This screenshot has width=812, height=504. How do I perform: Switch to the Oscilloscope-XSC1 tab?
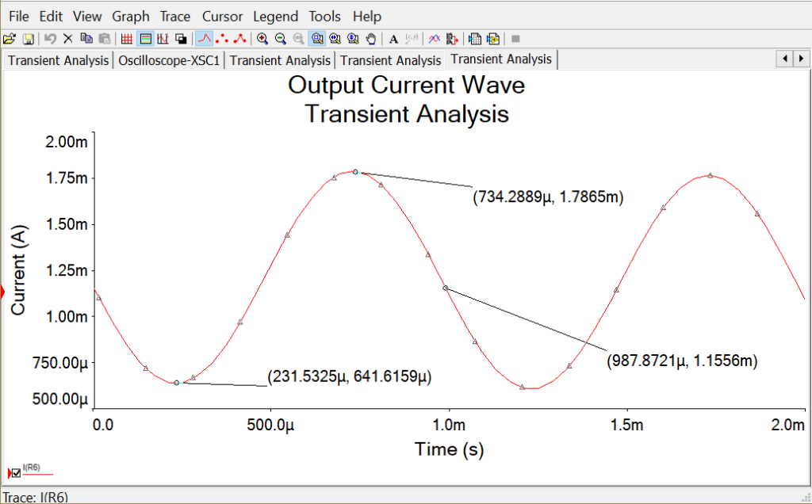[169, 59]
